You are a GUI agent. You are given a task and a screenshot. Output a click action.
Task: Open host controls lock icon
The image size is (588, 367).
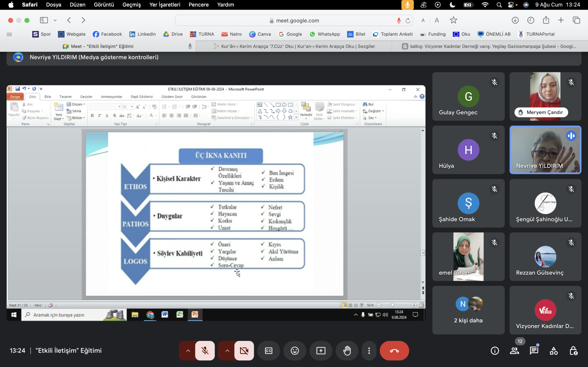tap(574, 350)
